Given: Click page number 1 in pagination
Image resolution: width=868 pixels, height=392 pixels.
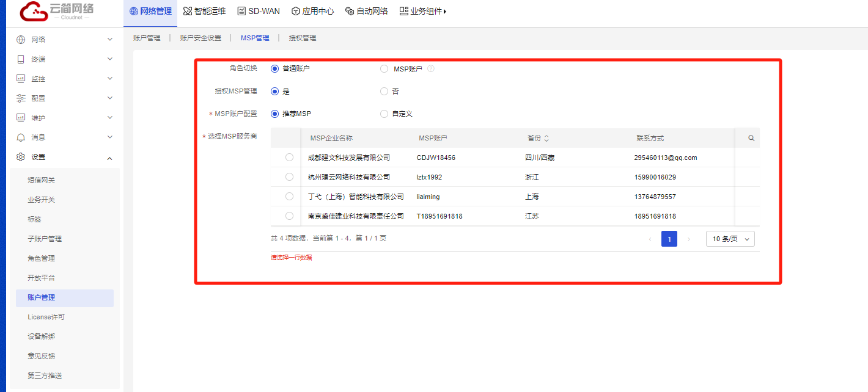Looking at the screenshot, I should [669, 239].
